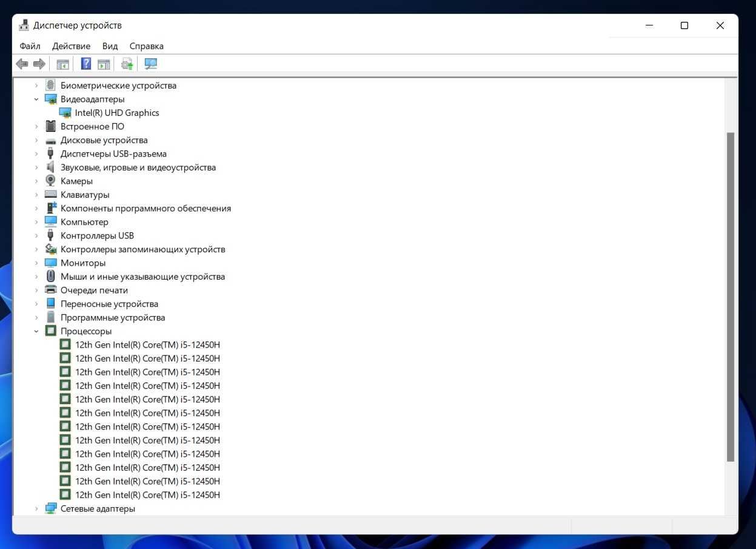The width and height of the screenshot is (756, 549).
Task: Expand the Камеры node
Action: pyautogui.click(x=36, y=181)
